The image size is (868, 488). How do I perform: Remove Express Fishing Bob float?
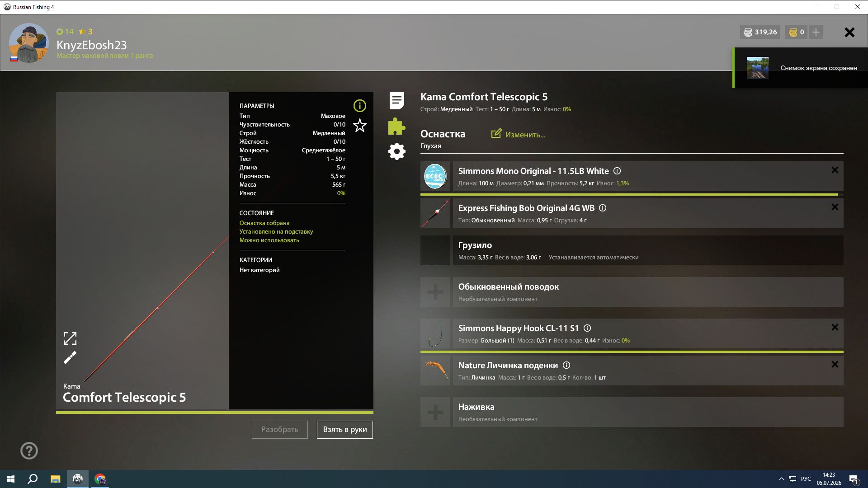tap(835, 207)
